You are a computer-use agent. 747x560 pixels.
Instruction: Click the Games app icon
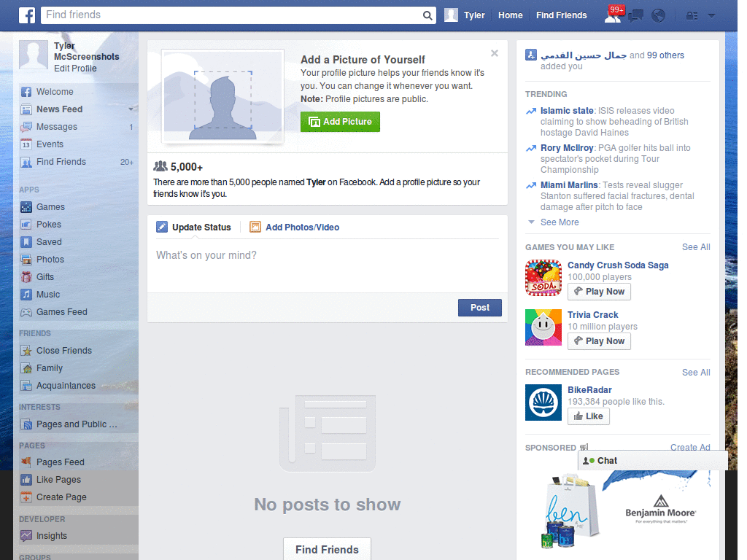26,207
